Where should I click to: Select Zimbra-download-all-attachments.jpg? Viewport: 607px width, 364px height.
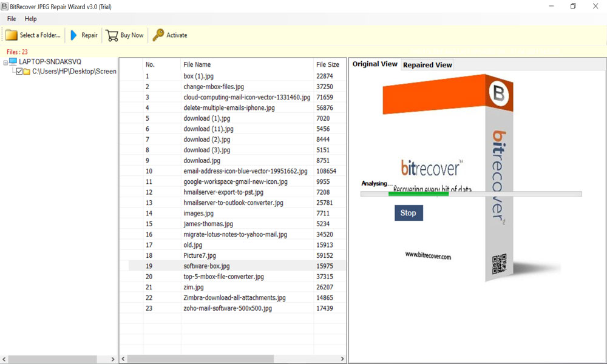[x=234, y=298]
